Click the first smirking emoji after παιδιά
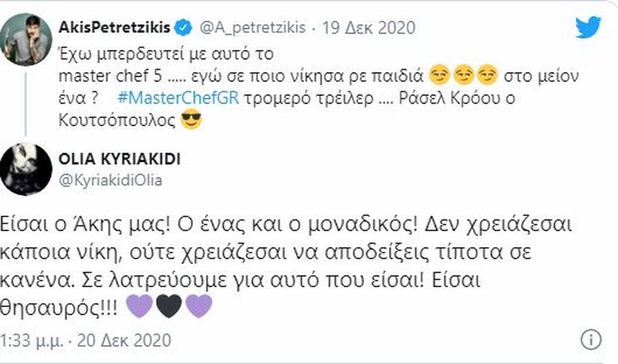This screenshot has width=618, height=364. [439, 75]
